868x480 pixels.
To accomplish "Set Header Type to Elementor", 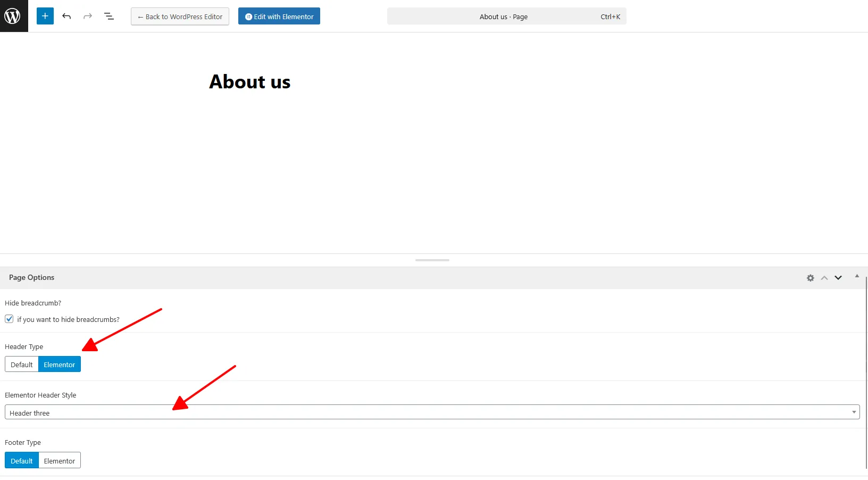I will click(x=60, y=365).
